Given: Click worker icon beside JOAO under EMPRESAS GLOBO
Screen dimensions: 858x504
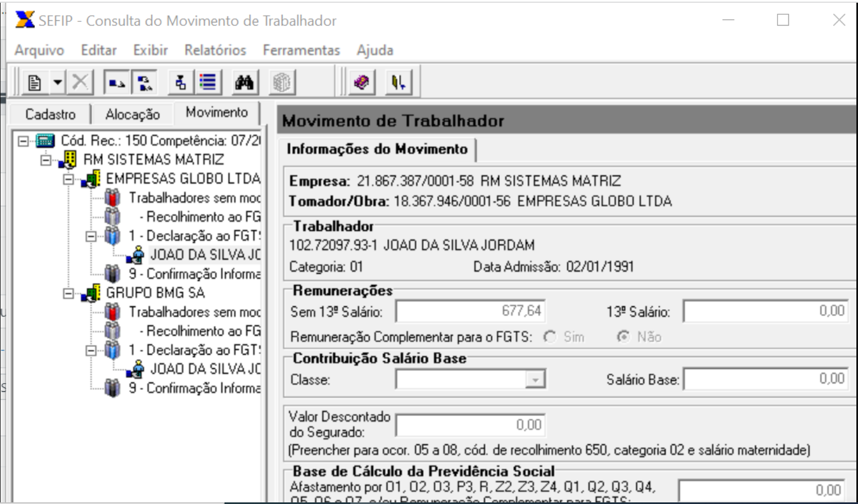Looking at the screenshot, I should click(136, 255).
